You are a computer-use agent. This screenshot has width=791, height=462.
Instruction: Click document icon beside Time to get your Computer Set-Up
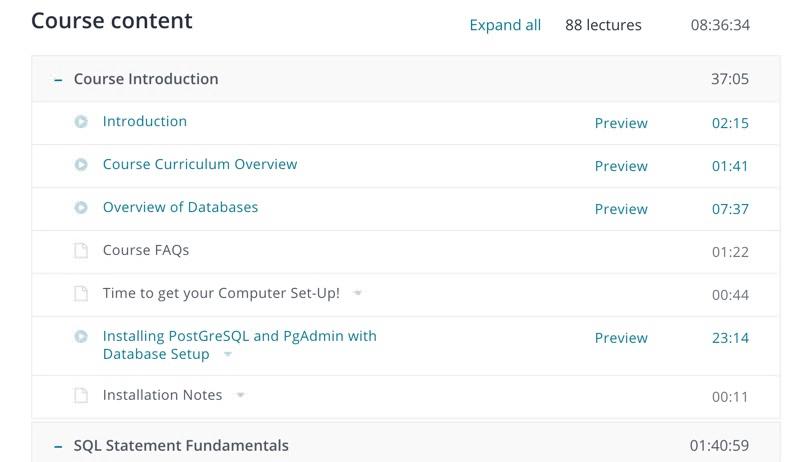[81, 293]
